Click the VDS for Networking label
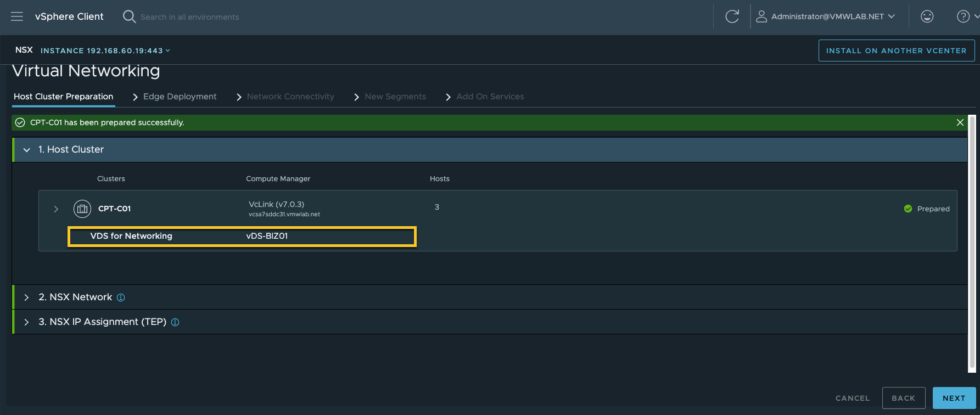This screenshot has width=980, height=415. tap(131, 236)
